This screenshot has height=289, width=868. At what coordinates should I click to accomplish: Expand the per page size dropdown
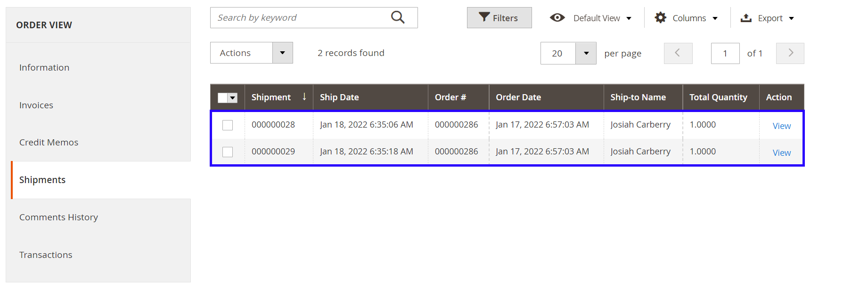point(586,53)
